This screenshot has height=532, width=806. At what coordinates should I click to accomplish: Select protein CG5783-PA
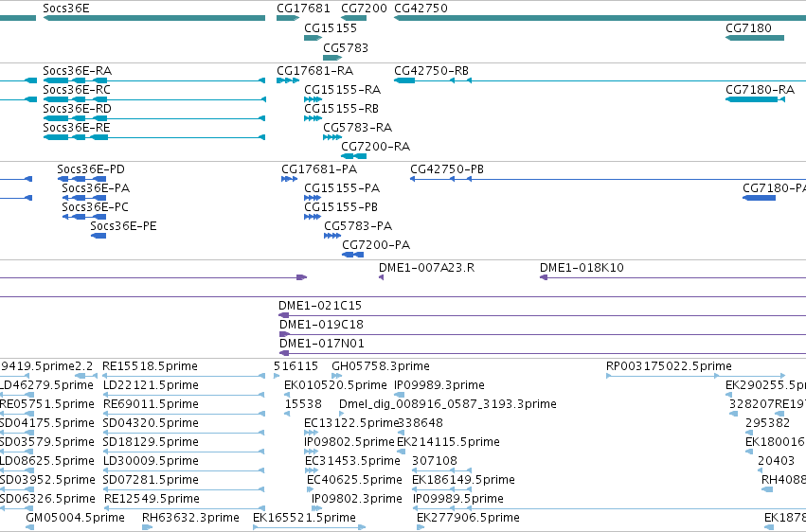tap(332, 236)
